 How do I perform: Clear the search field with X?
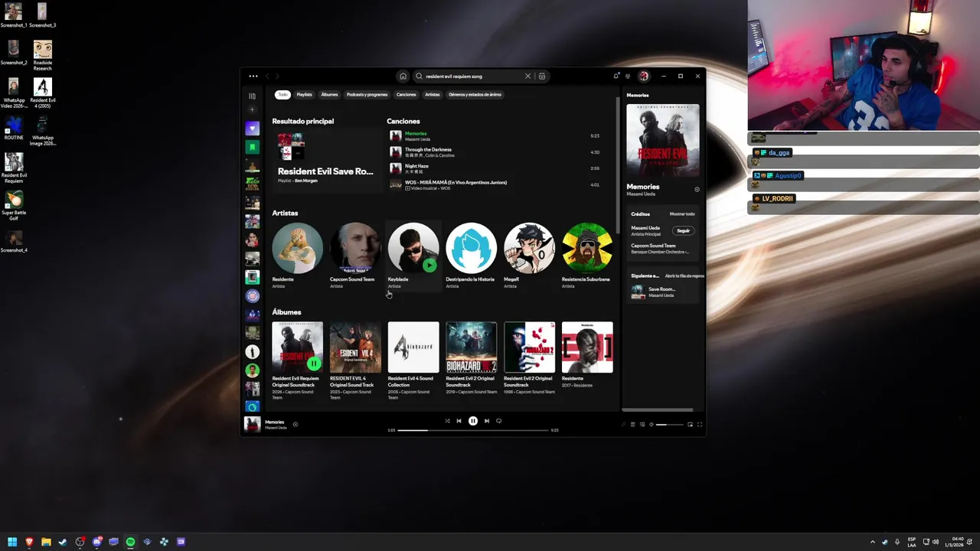528,77
